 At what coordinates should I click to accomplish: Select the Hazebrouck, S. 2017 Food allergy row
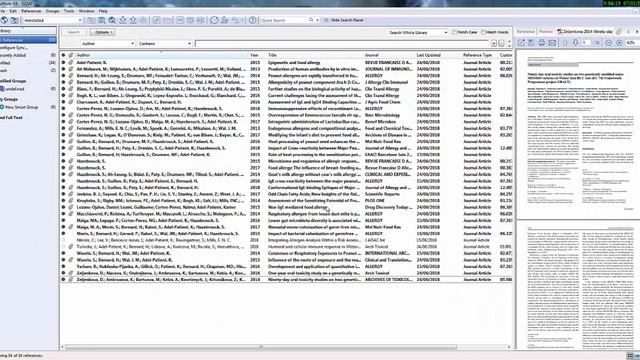[286, 168]
